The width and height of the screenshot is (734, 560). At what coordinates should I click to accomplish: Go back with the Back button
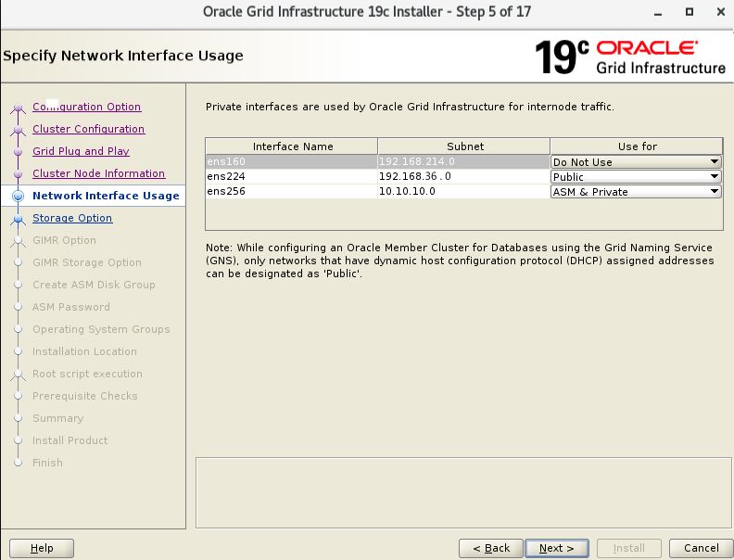(490, 548)
